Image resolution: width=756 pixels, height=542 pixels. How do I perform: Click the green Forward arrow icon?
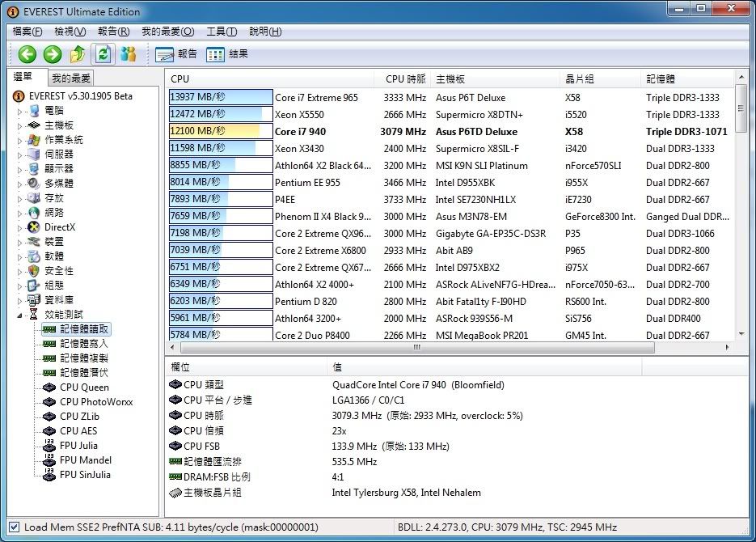[52, 54]
